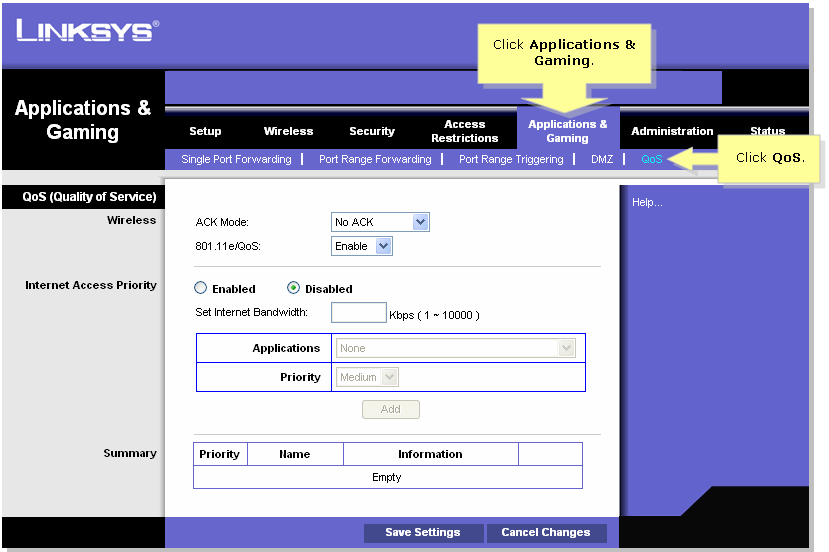The image size is (829, 552).
Task: Click the Internet Access Priority label
Action: coord(91,285)
